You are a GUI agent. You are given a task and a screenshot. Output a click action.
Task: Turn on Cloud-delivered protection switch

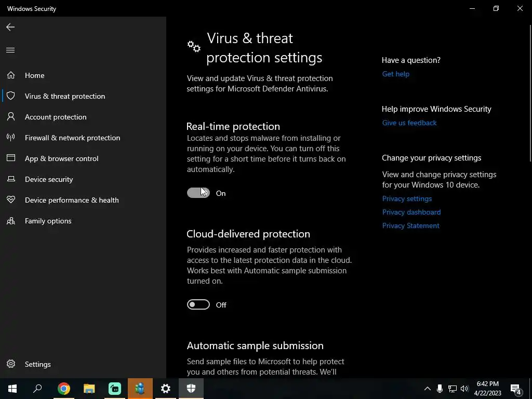[198, 304]
